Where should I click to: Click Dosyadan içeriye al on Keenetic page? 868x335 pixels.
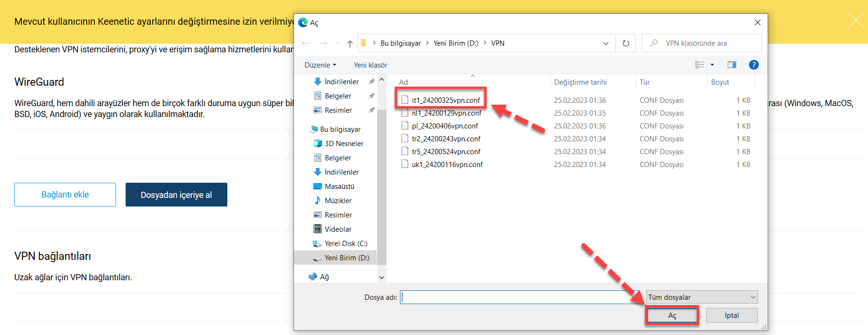pos(176,195)
